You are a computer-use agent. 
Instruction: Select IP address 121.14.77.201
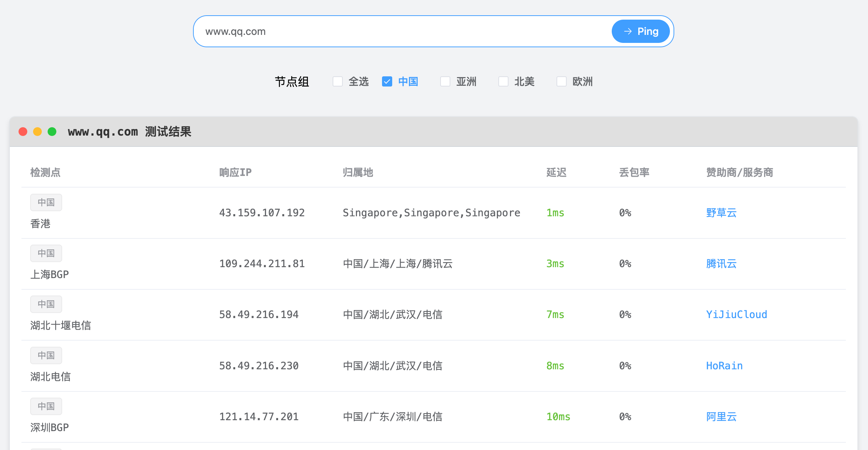point(259,417)
